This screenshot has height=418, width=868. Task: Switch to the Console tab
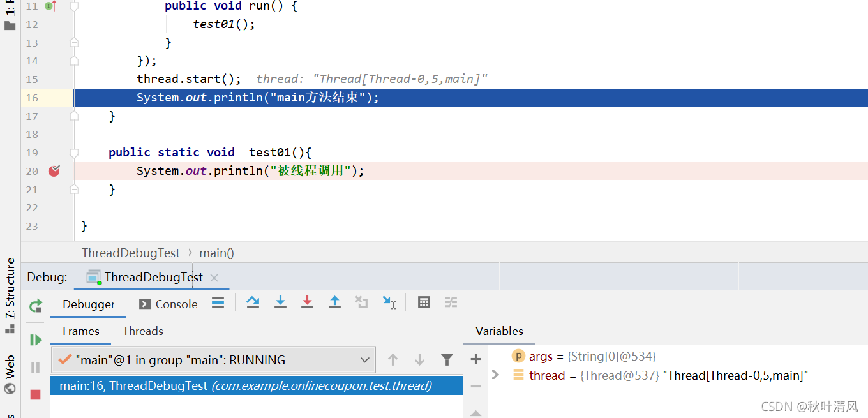[x=168, y=304]
